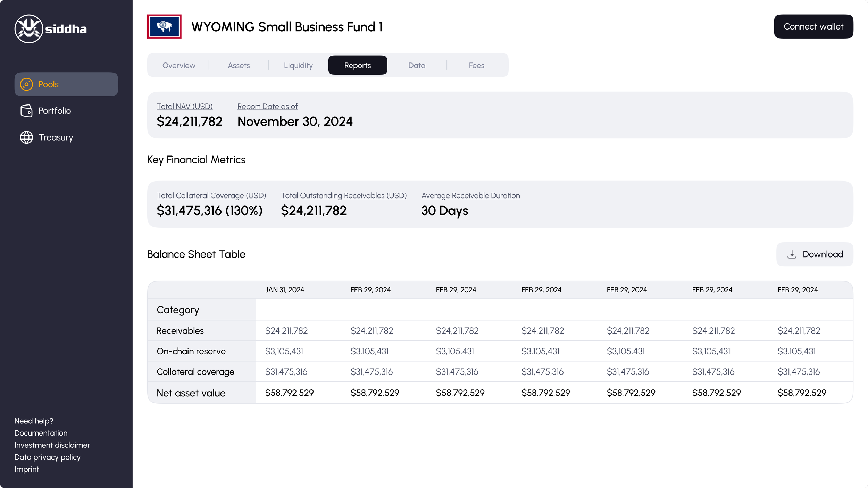This screenshot has height=488, width=868.
Task: Go to the Fees tab
Action: tap(476, 65)
